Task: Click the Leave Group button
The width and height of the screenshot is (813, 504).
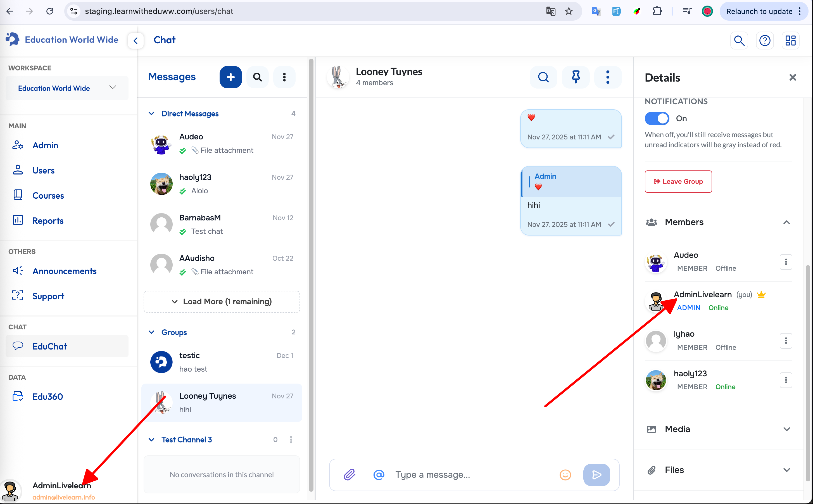Action: pos(678,181)
